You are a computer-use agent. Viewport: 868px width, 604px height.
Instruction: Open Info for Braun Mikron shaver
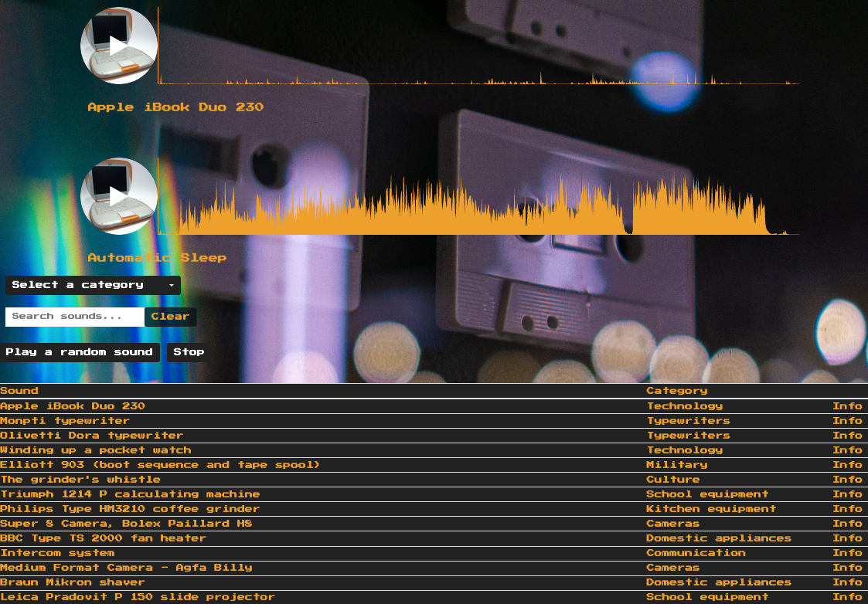(847, 582)
